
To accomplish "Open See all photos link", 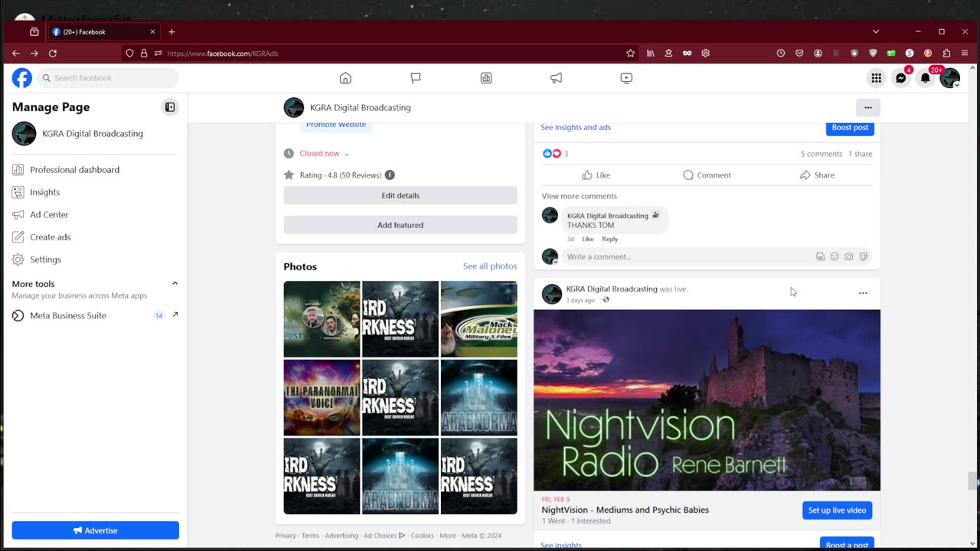I will point(490,266).
